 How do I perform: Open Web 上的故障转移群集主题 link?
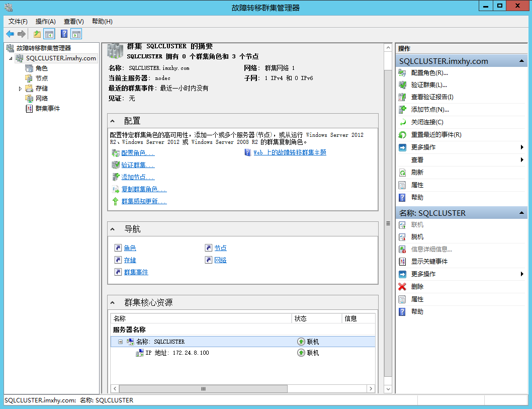coord(290,152)
